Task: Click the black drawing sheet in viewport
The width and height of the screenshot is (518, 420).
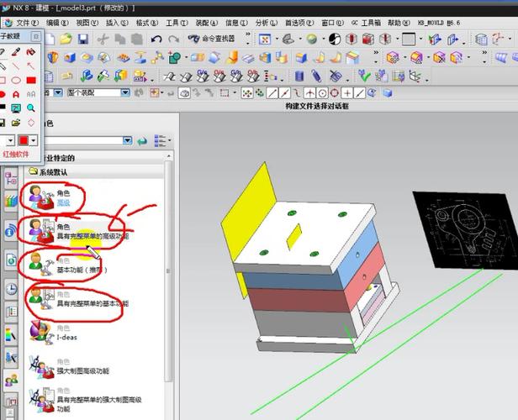Action: (x=467, y=230)
